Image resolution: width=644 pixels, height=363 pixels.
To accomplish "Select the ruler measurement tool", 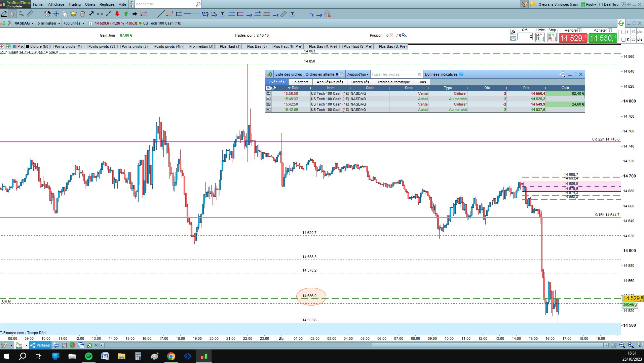I will tap(30, 14).
